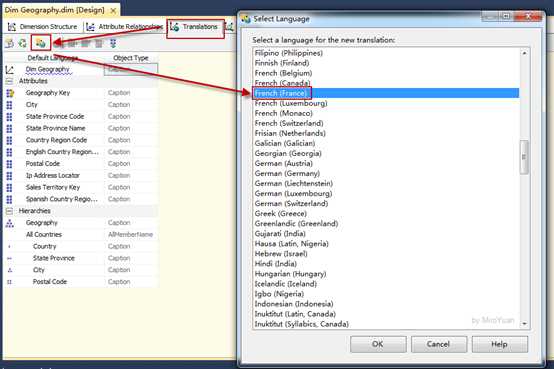Select the highlighted French (France) entry
Image resolution: width=554 pixels, height=369 pixels.
pyautogui.click(x=386, y=93)
